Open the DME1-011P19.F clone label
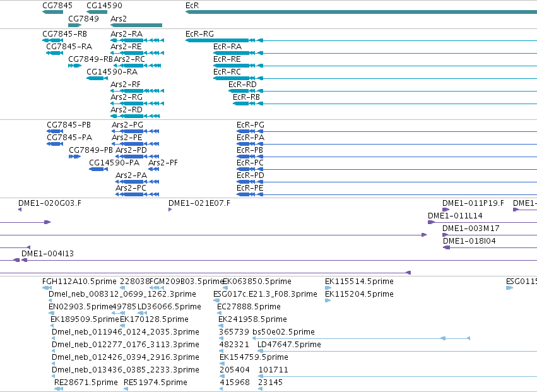Image resolution: width=537 pixels, height=392 pixels. [473, 203]
